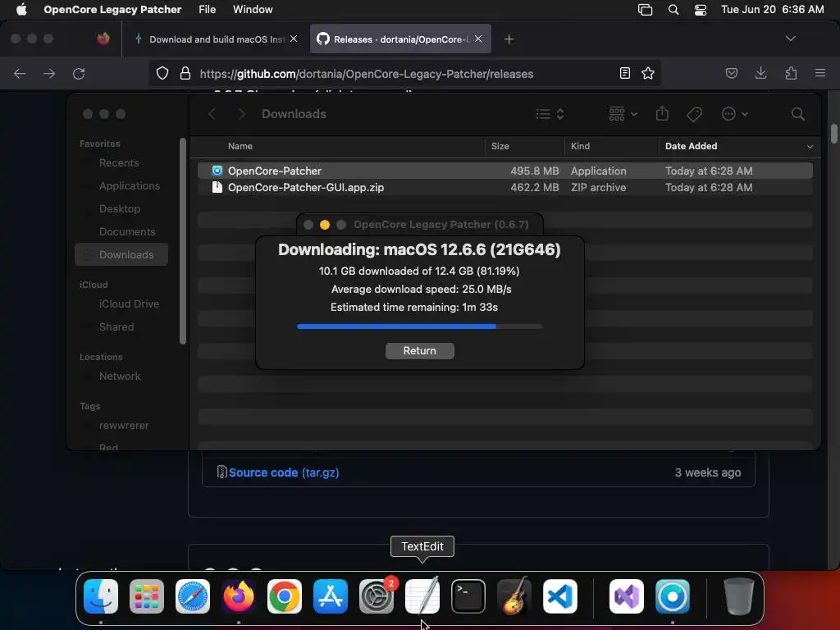The height and width of the screenshot is (630, 840).
Task: Toggle Date Added sort order chevron
Action: [810, 147]
